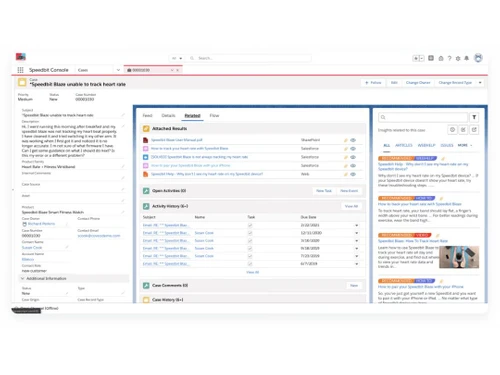
Task: Click the home icon in the header
Action: [x=441, y=58]
